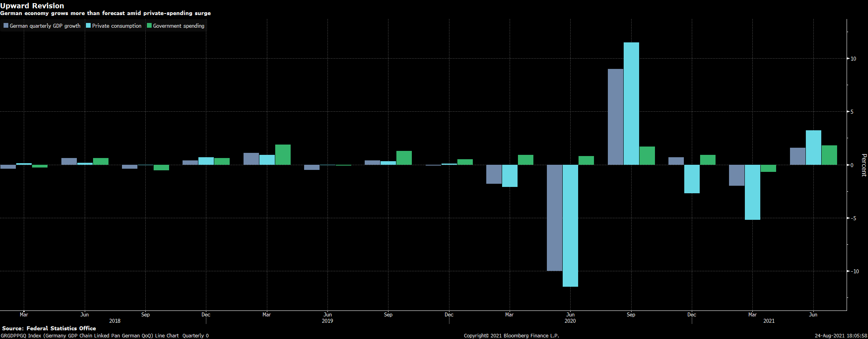Select the deepest negative cyan bar at Jun 2020
868x339 pixels.
pyautogui.click(x=570, y=225)
